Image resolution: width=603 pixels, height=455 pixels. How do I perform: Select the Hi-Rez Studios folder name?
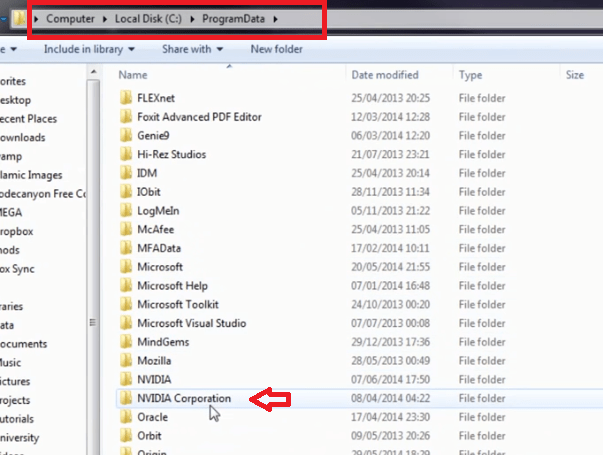click(x=172, y=154)
